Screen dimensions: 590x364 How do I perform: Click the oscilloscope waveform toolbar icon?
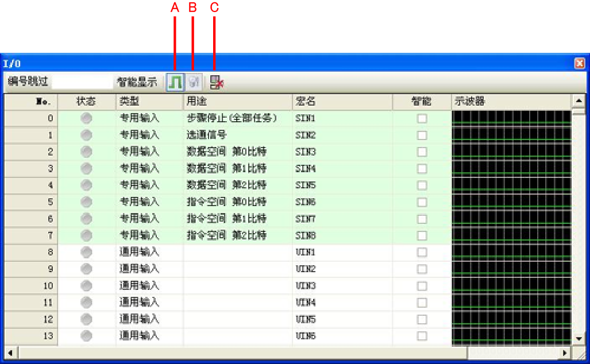click(175, 82)
